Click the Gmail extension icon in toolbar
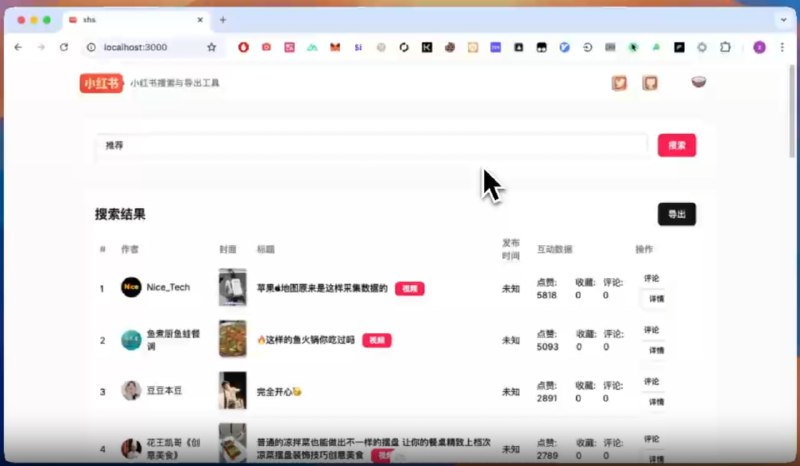 pos(334,47)
